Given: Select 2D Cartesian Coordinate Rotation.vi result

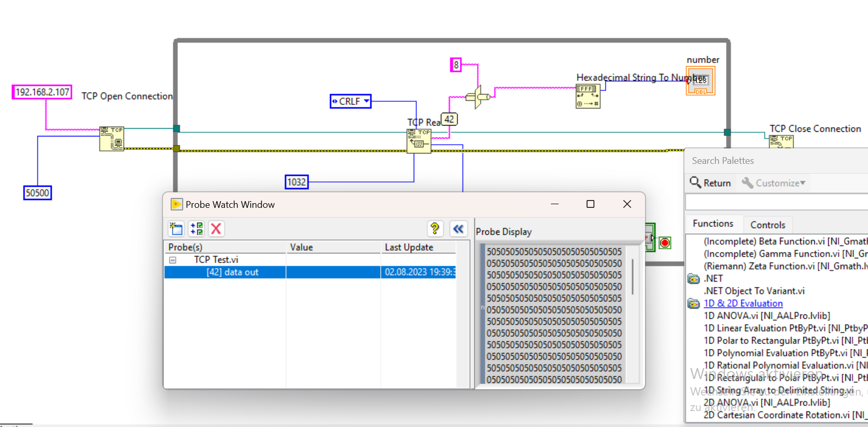Looking at the screenshot, I should point(785,415).
